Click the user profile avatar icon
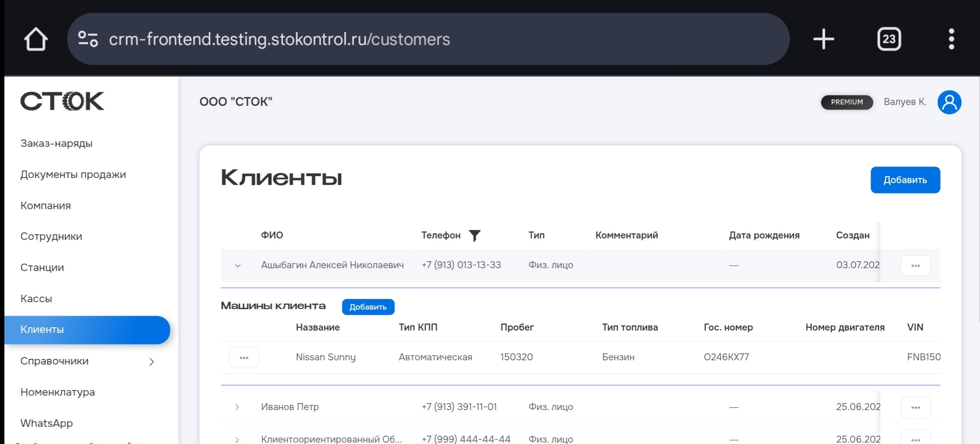 (949, 102)
